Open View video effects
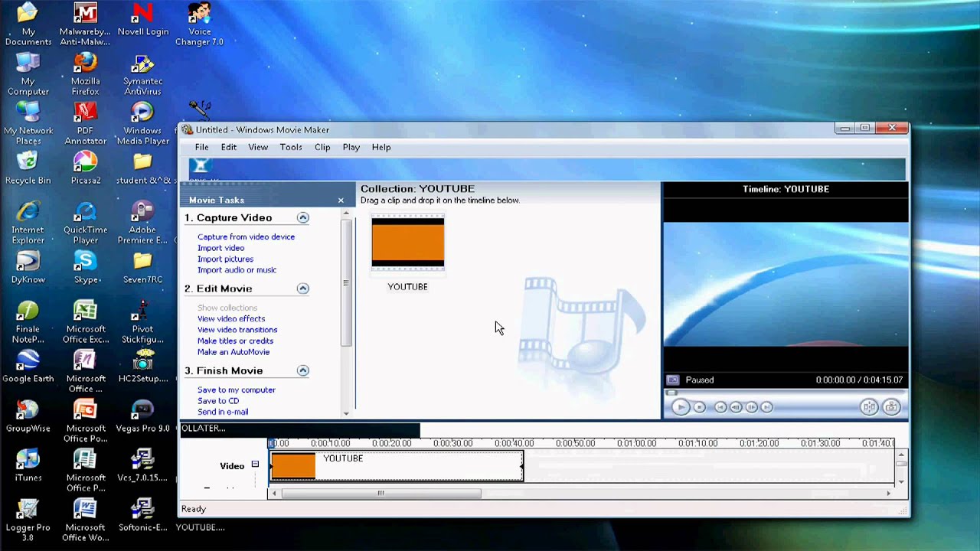Screen dimensions: 980x551 (231, 318)
